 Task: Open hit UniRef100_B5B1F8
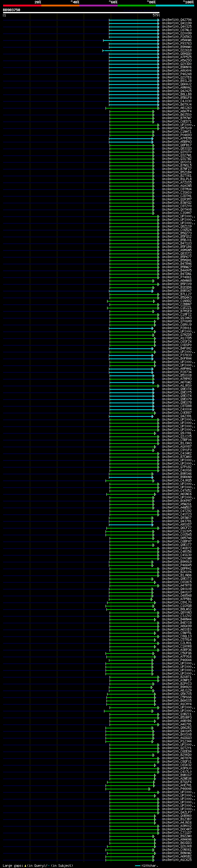tap(176, 98)
